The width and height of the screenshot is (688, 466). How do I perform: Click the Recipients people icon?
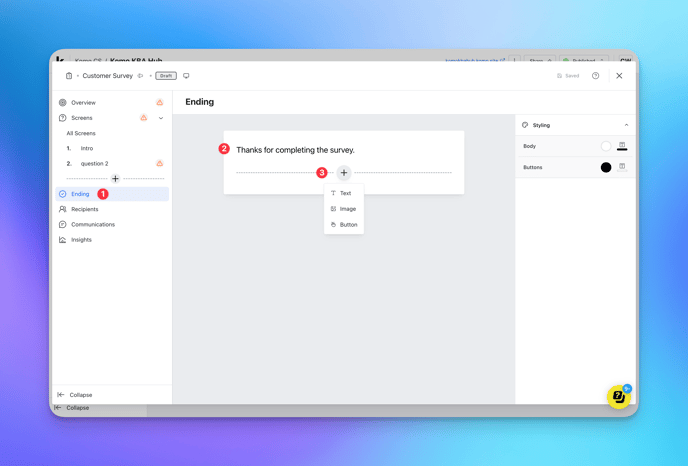63,209
